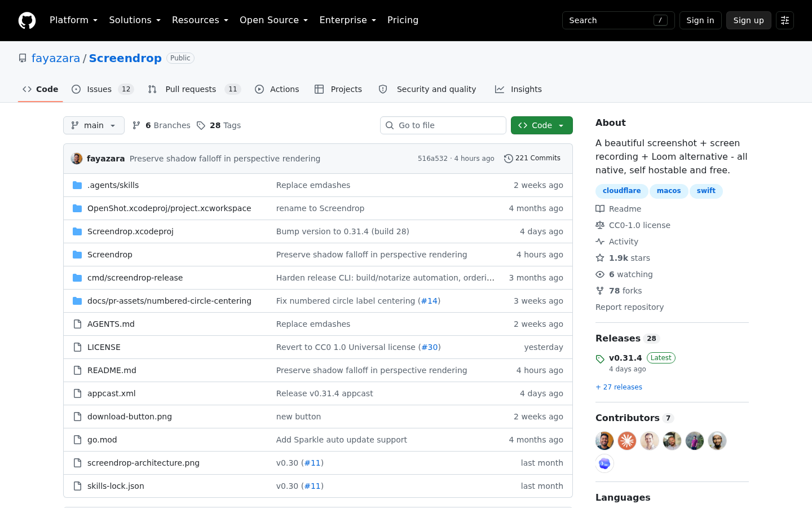Switch to the Insights tab
This screenshot has height=508, width=812.
click(518, 89)
